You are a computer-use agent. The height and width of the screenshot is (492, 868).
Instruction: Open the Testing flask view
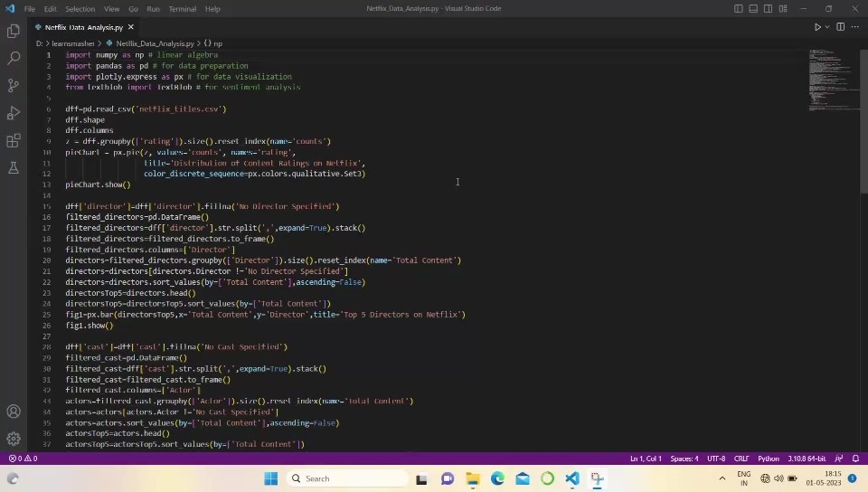14,168
